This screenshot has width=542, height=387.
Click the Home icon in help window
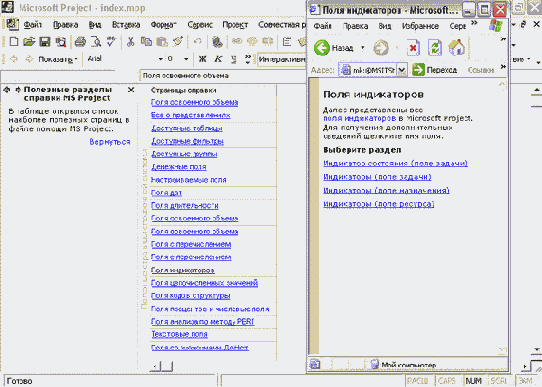tap(457, 47)
